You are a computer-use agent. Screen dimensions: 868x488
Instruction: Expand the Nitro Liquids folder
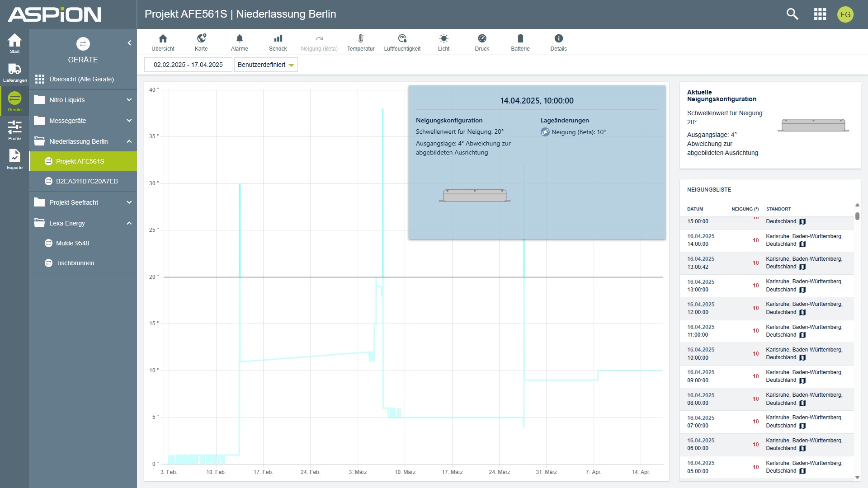[x=129, y=100]
